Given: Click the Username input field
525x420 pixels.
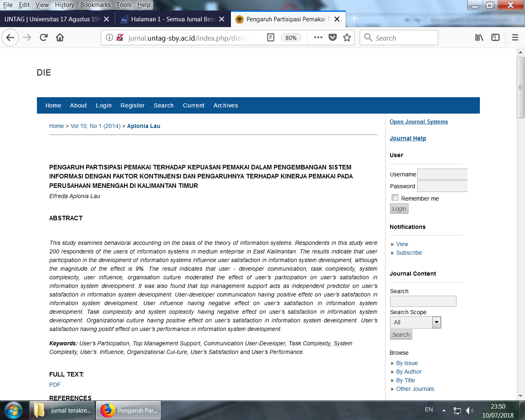Looking at the screenshot, I should point(442,174).
